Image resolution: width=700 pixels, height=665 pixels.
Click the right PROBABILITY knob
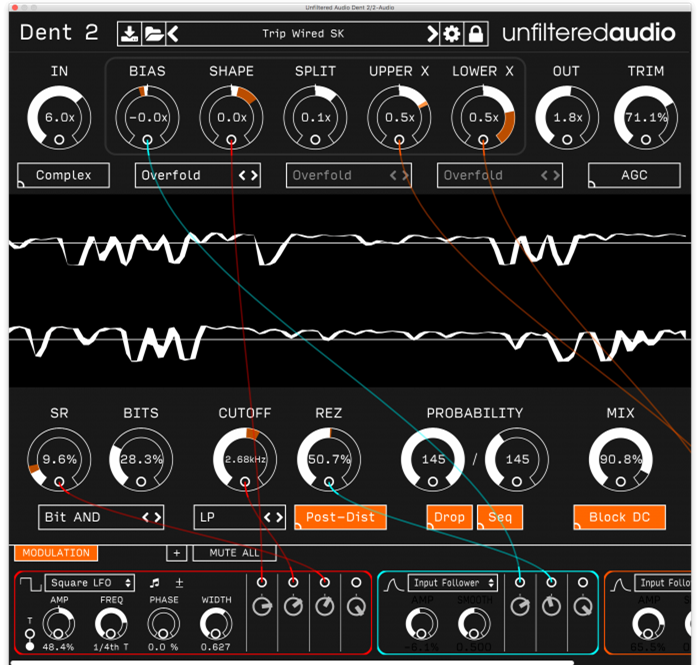pyautogui.click(x=517, y=459)
